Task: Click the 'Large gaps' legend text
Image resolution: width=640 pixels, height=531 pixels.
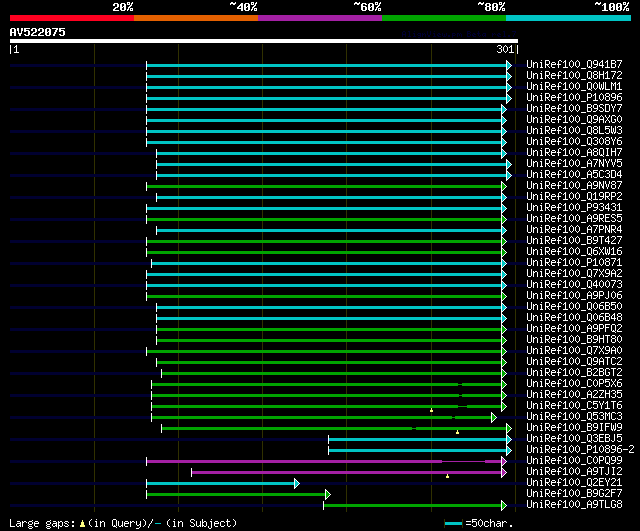Action: click(x=42, y=523)
